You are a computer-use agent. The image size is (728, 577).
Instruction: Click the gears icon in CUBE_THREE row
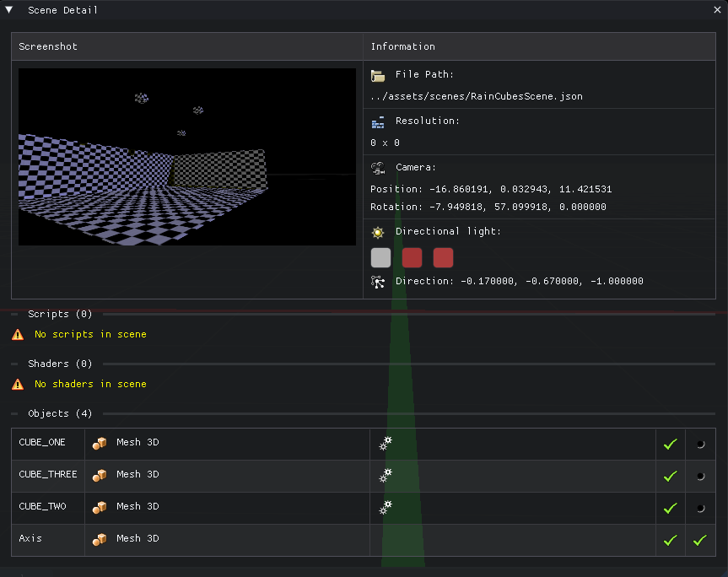pyautogui.click(x=386, y=475)
